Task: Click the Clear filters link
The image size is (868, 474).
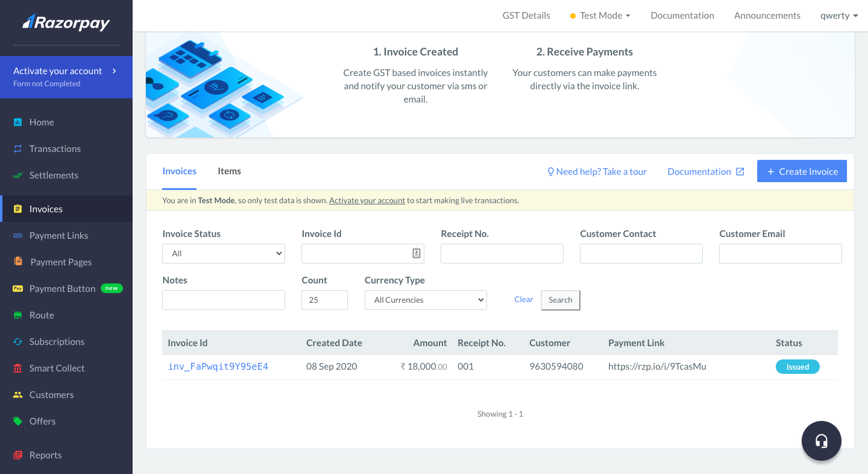Action: [x=524, y=300]
